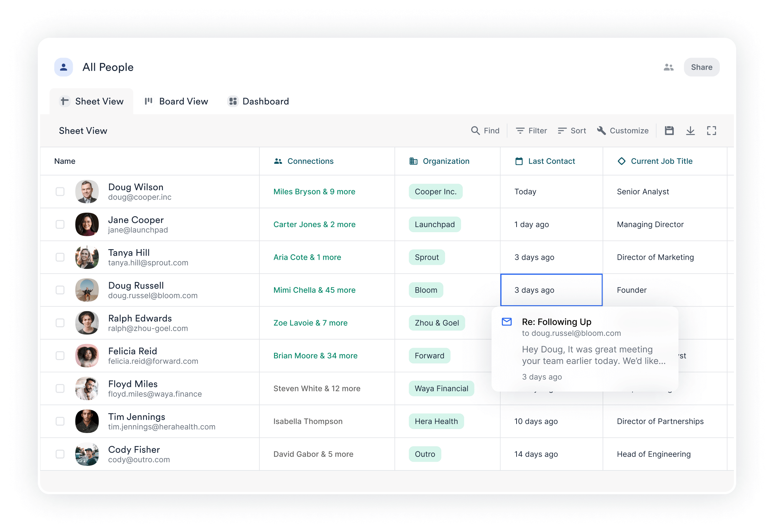
Task: Click the save view floppy disk icon
Action: tap(669, 131)
